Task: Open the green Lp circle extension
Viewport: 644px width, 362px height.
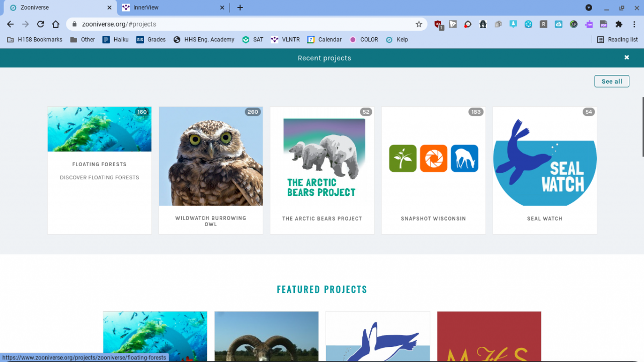Action: coord(574,24)
